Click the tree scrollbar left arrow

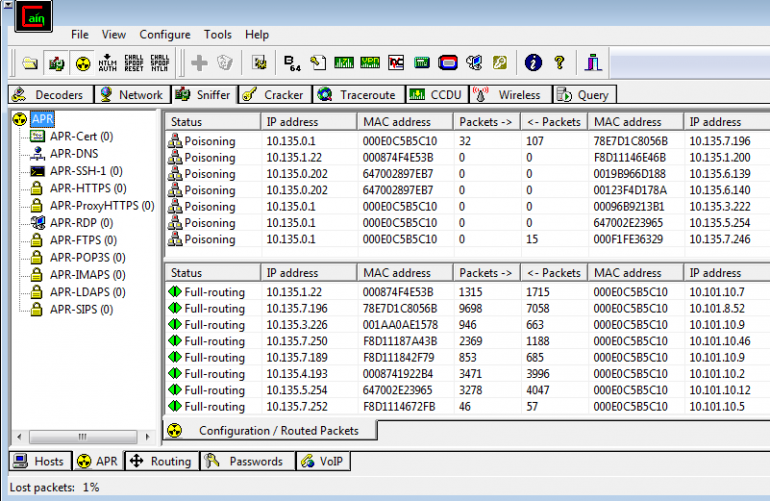(x=19, y=437)
